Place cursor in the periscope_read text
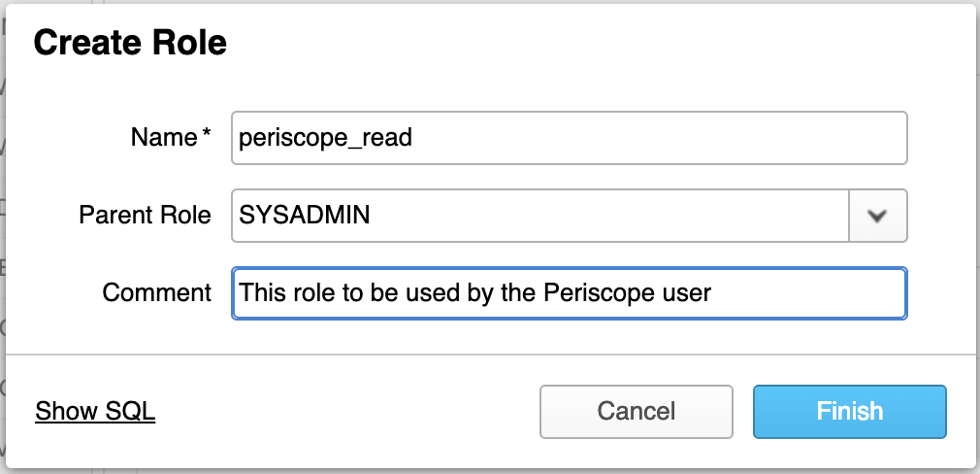 pos(326,139)
